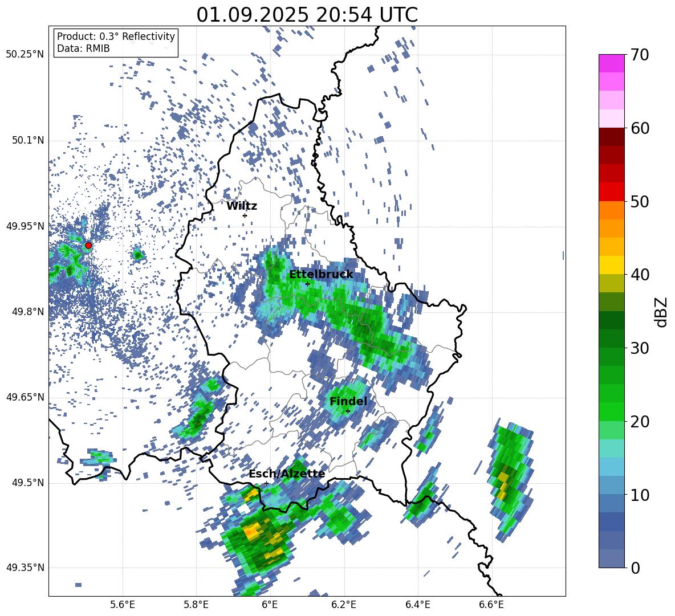Click the 40 dBZ colorbar tick label

640,275
